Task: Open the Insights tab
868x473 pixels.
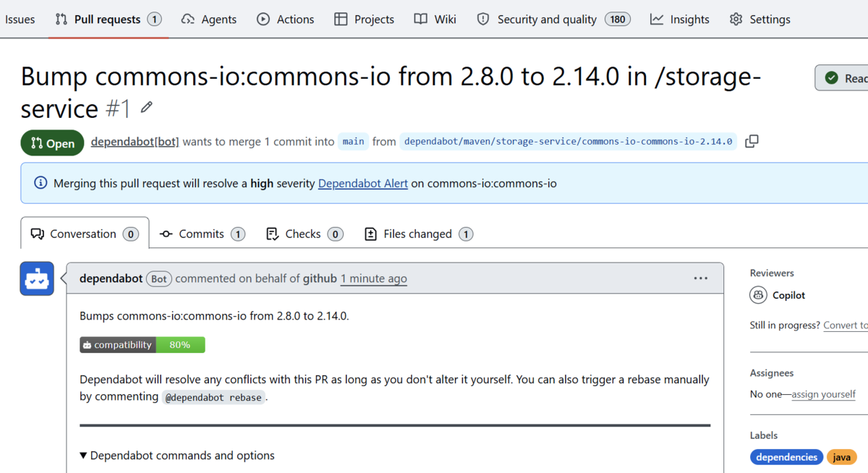Action: 680,20
